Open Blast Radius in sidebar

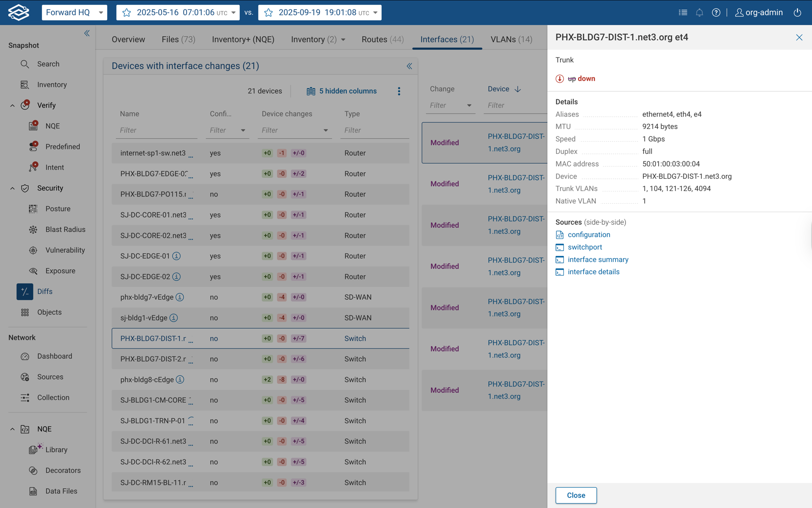(x=65, y=230)
